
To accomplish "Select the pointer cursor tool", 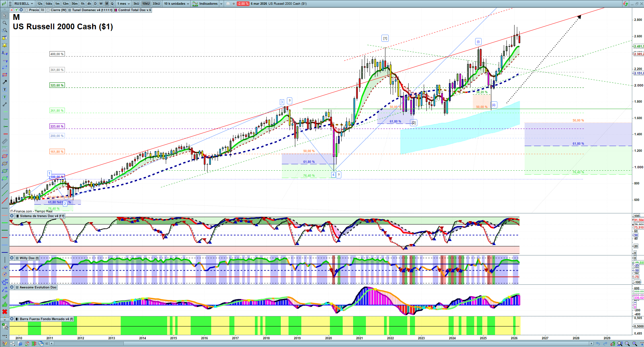I will click(4, 15).
